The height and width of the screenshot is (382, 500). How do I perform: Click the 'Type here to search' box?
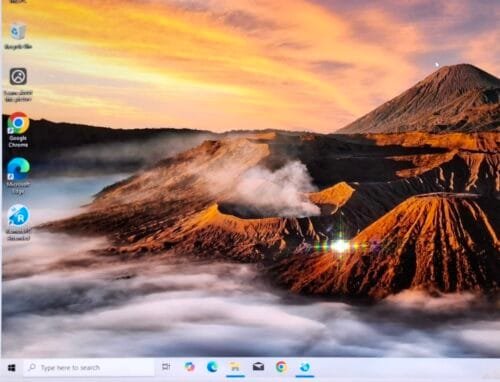(x=89, y=368)
